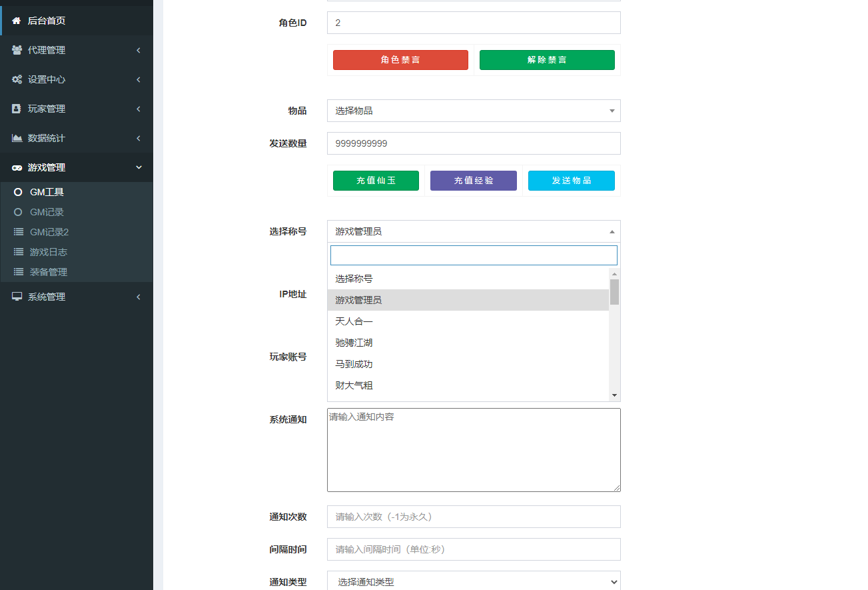Click the gamepad icon for 游戏管理

[17, 167]
